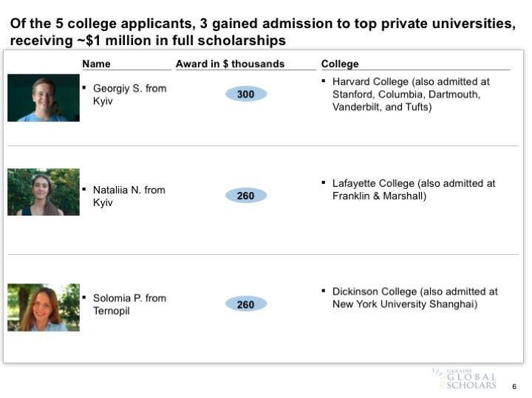Click the Name column header
532x398 pixels.
point(97,64)
